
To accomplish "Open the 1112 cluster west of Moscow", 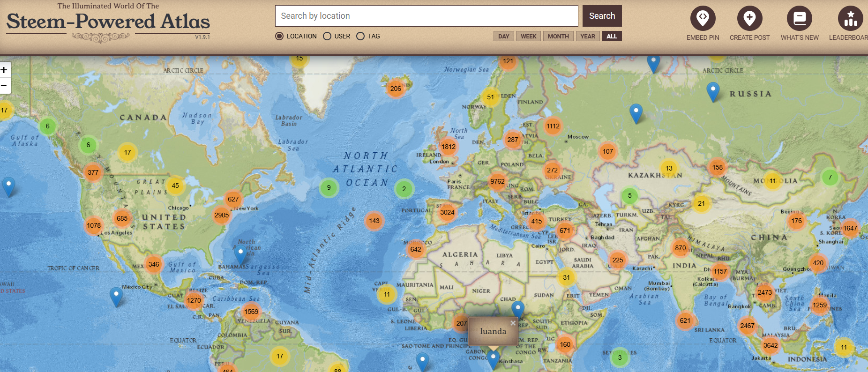I will pyautogui.click(x=553, y=126).
